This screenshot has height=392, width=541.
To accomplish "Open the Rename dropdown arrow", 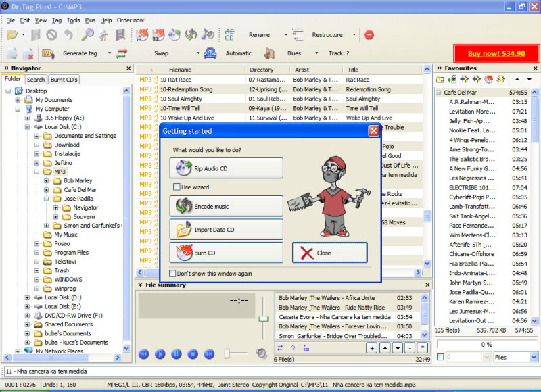I will (x=285, y=35).
